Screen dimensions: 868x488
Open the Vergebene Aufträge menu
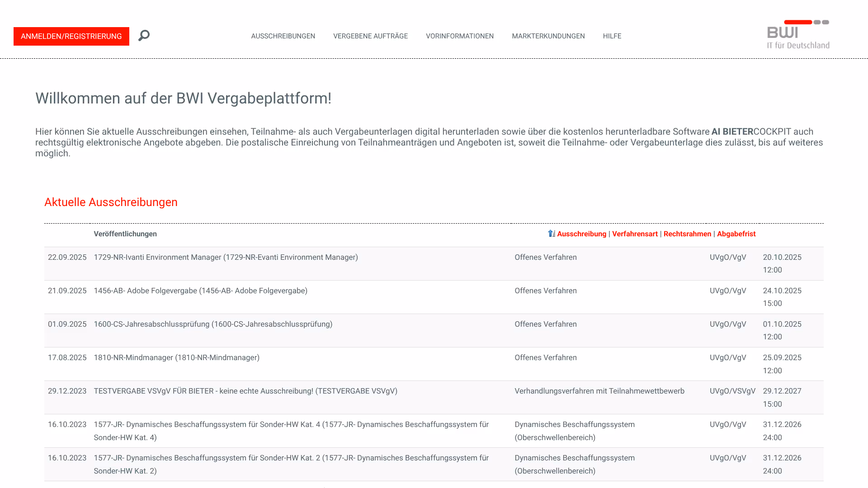[370, 36]
